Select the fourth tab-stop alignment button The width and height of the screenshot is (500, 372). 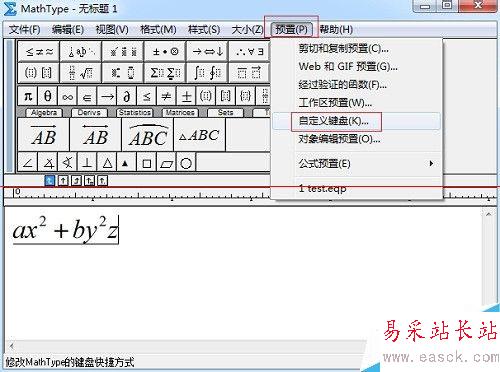(x=89, y=181)
